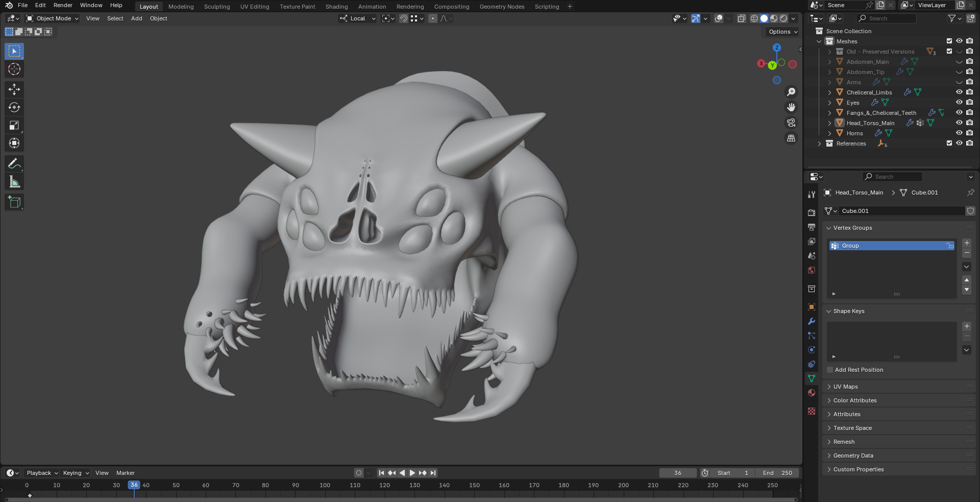This screenshot has width=980, height=502.
Task: Hide the Horns object in viewport
Action: [x=959, y=133]
